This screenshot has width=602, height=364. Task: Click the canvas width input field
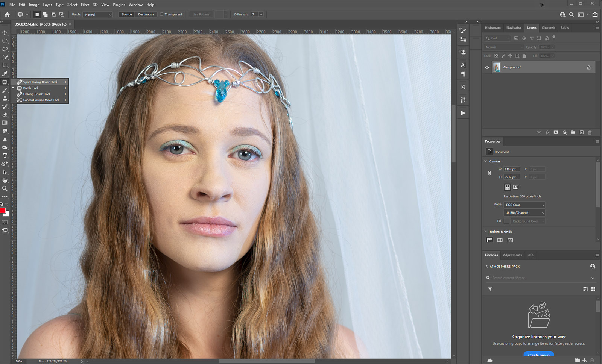511,169
